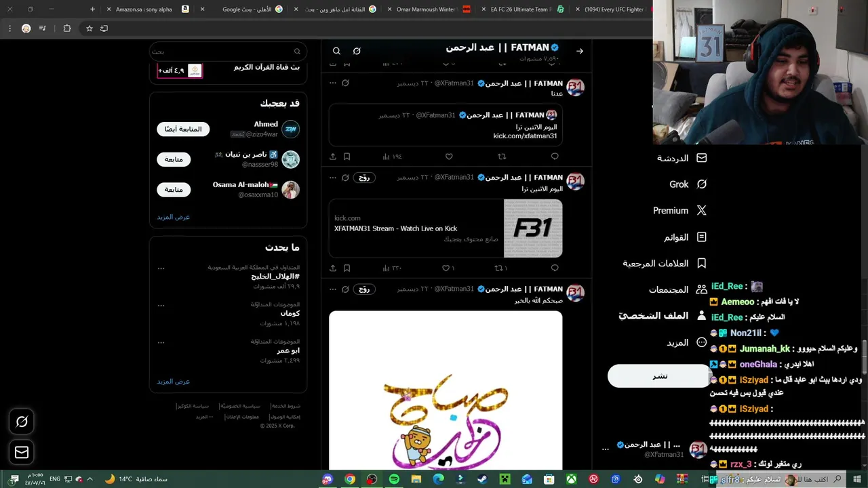Open المزيد (More) in the sidebar
The image size is (868, 488).
click(x=686, y=342)
